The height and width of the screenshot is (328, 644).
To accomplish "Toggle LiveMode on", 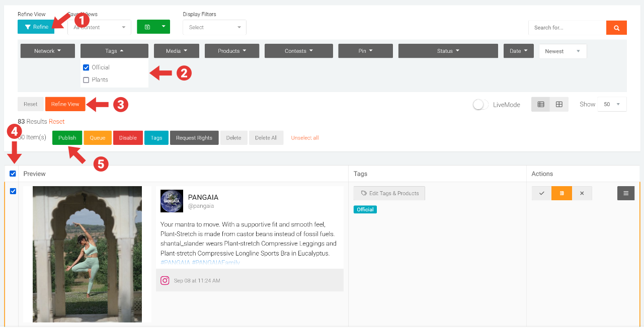I will pos(478,104).
